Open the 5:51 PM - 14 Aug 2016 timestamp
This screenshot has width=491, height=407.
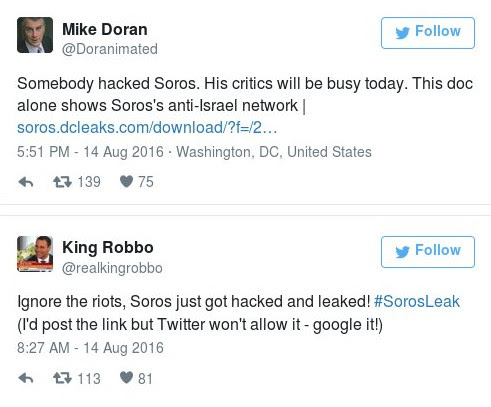(x=90, y=152)
